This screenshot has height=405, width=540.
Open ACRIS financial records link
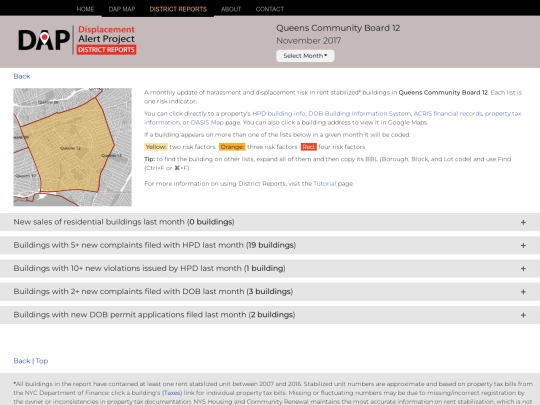pos(448,114)
